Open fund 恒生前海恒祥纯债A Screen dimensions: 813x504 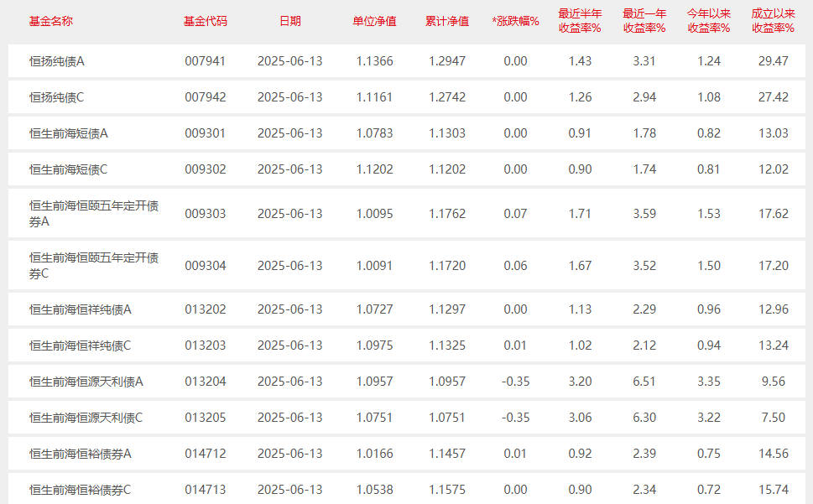pyautogui.click(x=81, y=309)
